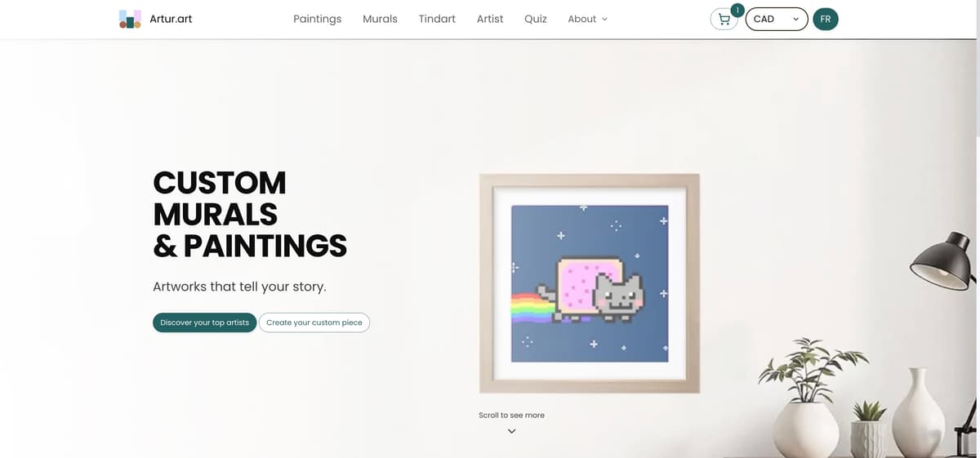Expand the About menu chevron
The height and width of the screenshot is (458, 980).
coord(605,19)
